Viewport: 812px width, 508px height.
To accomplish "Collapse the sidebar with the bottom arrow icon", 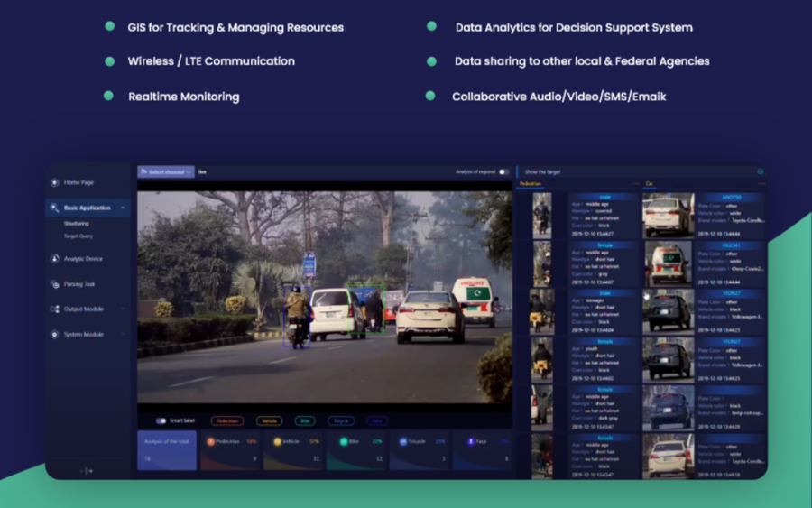I will [87, 471].
